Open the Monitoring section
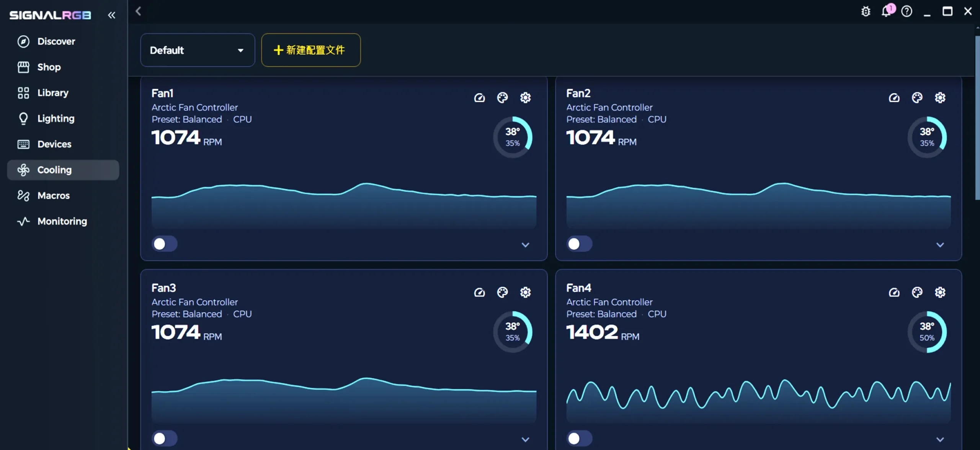 pyautogui.click(x=63, y=221)
